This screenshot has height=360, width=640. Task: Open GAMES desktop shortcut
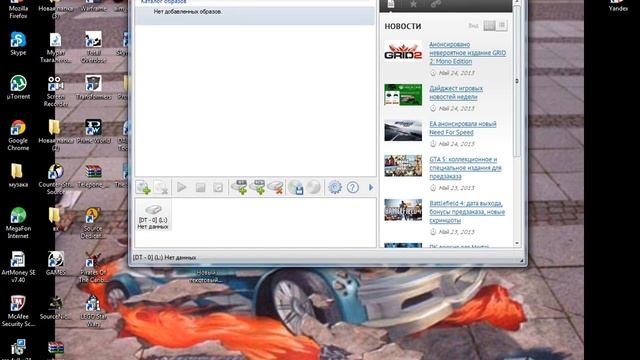click(x=56, y=263)
